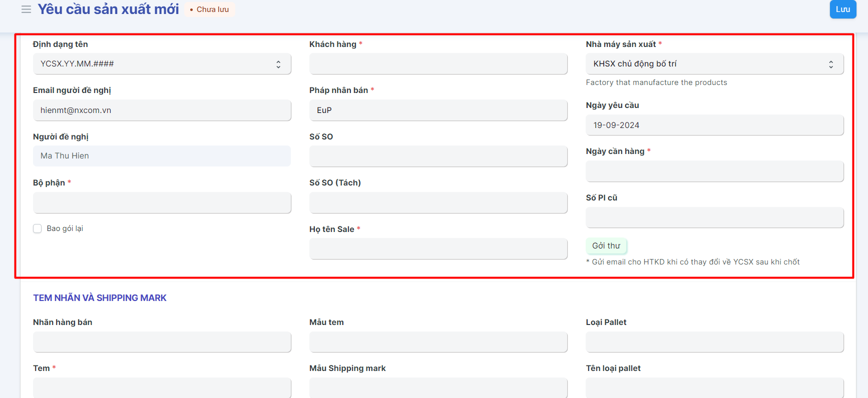Focus the Số PI cũ field

[714, 217]
